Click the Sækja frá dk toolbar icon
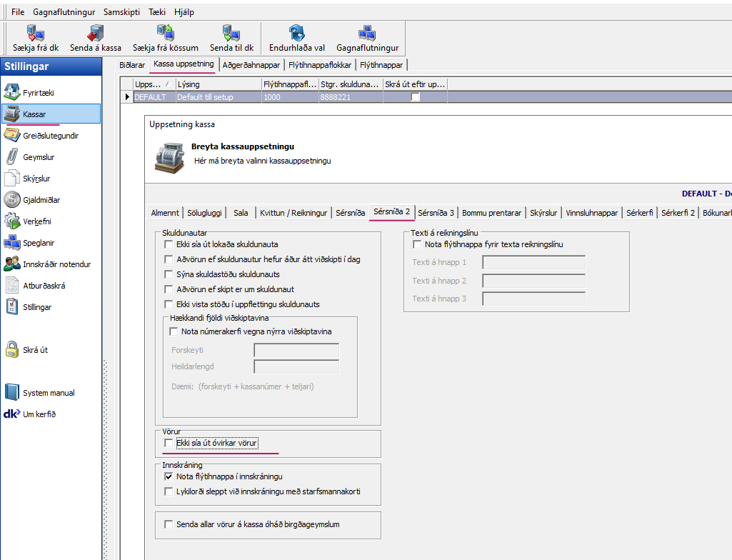 tap(35, 33)
